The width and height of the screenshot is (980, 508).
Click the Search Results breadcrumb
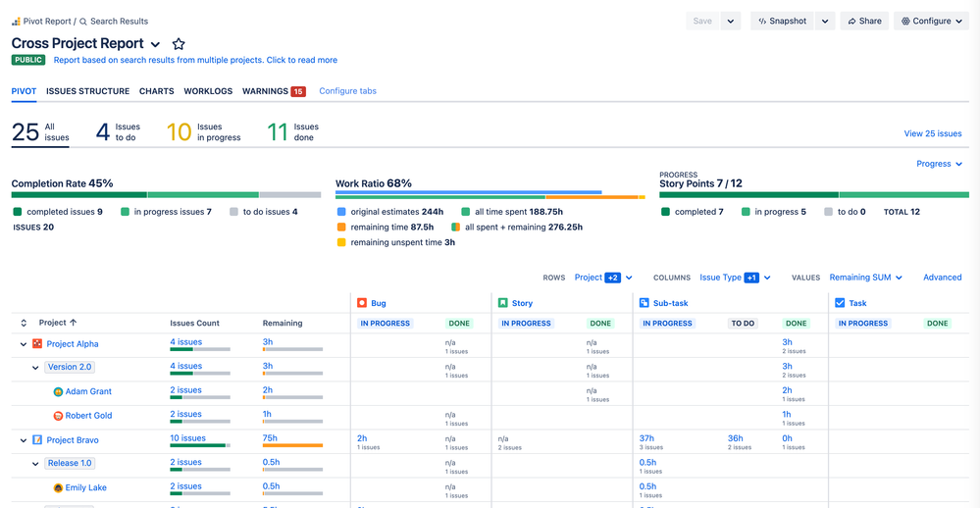coord(119,22)
